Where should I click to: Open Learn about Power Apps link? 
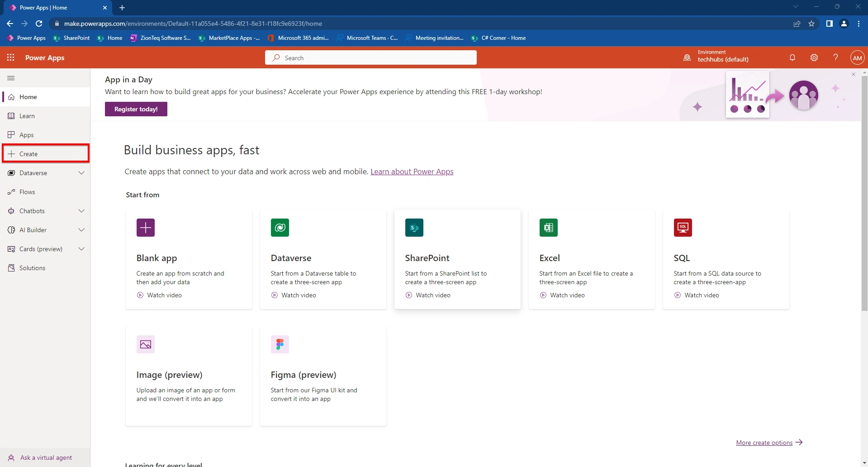[412, 172]
